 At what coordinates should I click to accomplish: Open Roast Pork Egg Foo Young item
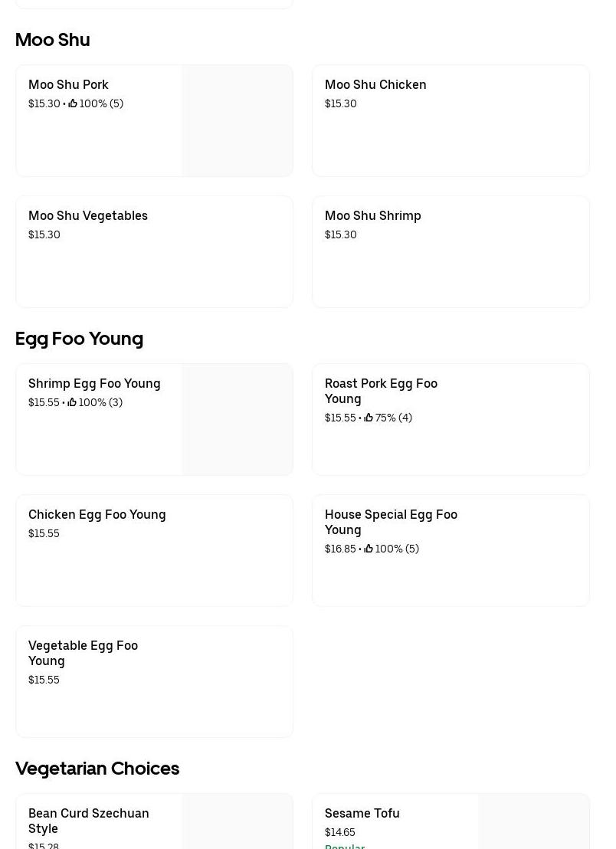point(381,391)
